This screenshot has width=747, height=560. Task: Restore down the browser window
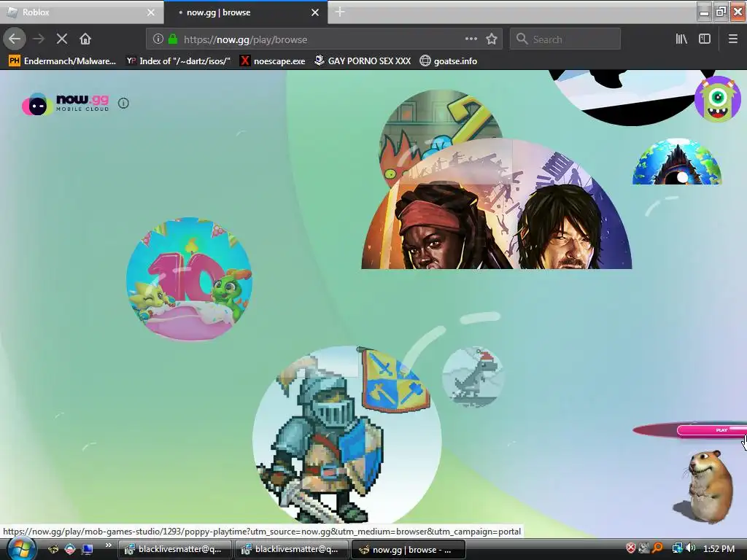tap(721, 12)
